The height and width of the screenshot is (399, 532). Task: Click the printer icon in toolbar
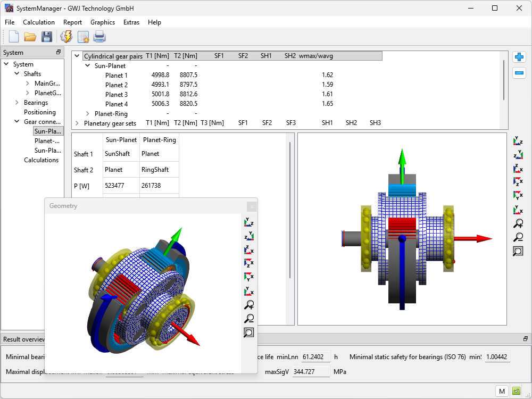click(x=99, y=37)
